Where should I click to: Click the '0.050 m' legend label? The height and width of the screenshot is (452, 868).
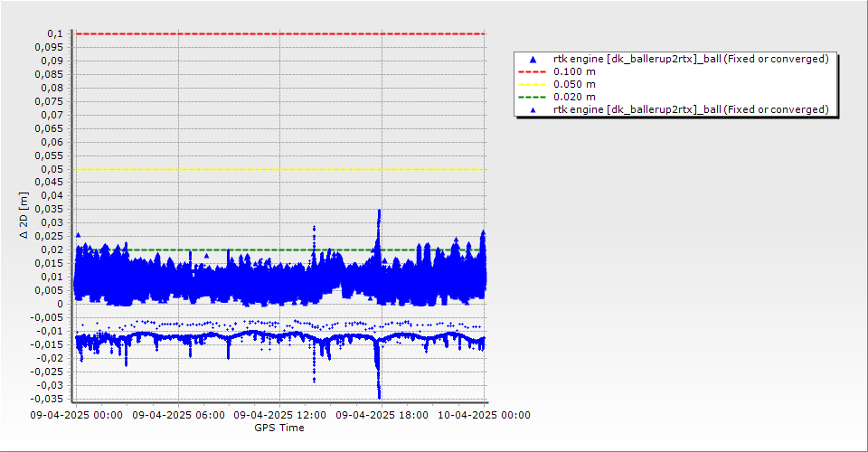(x=575, y=85)
